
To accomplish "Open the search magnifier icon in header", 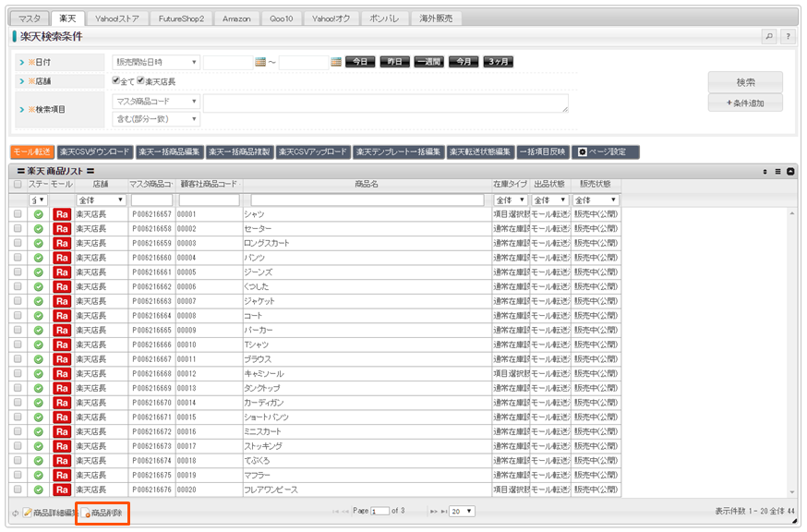I will (769, 36).
